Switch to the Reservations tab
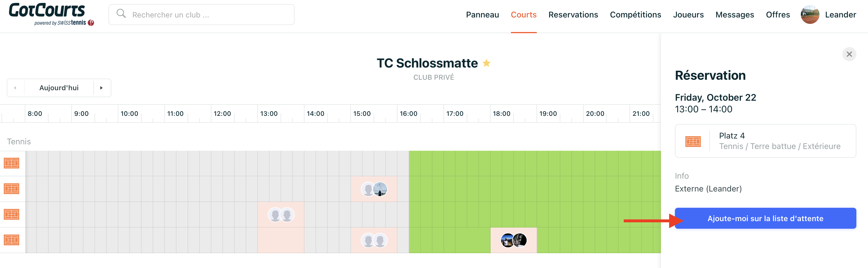Image resolution: width=868 pixels, height=268 pixels. pos(573,15)
